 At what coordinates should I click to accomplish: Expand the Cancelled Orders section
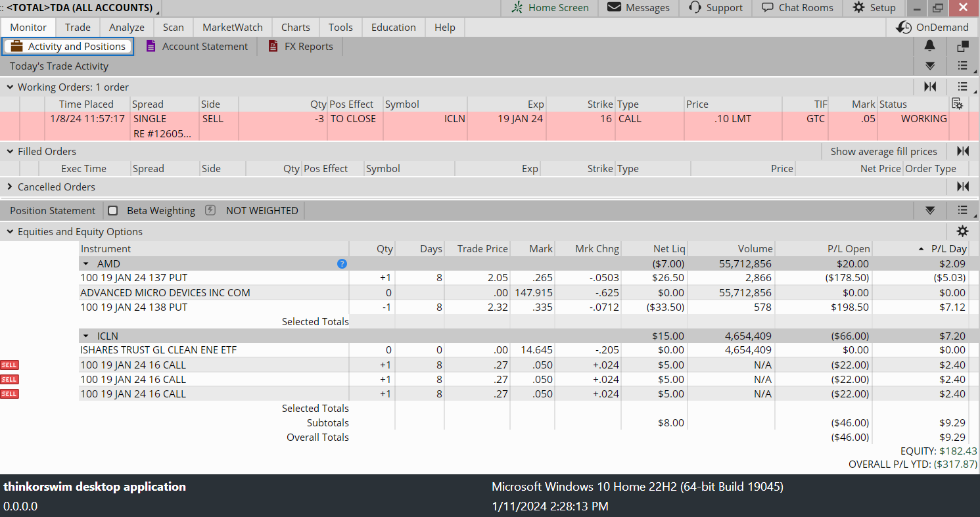[10, 187]
